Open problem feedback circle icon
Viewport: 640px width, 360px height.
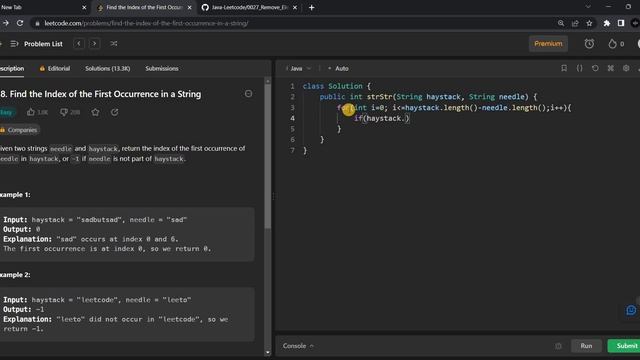click(x=248, y=94)
